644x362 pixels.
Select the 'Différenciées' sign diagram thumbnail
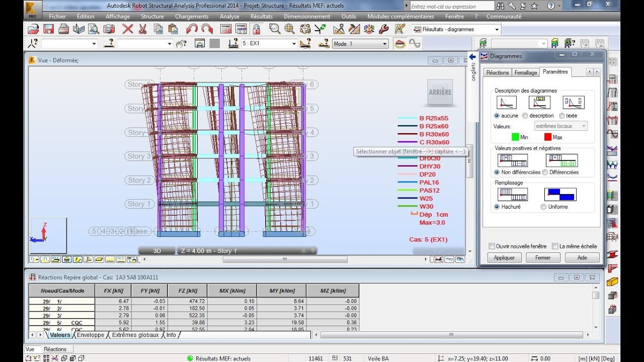click(561, 161)
